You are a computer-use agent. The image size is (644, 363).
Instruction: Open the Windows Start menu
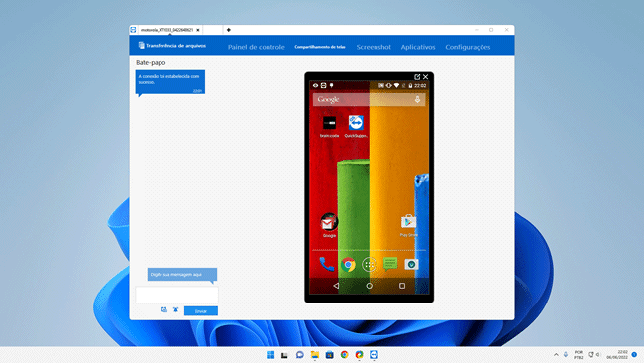coord(270,355)
